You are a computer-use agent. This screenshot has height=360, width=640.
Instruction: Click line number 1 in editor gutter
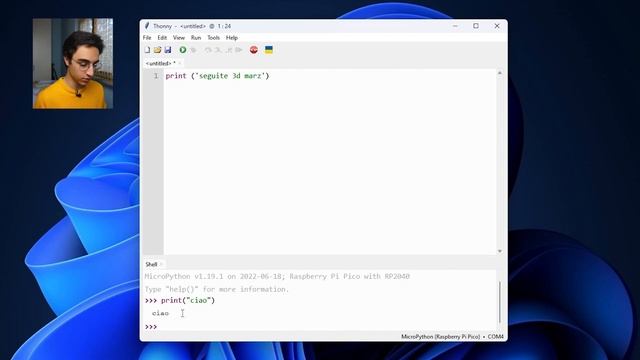(x=156, y=76)
